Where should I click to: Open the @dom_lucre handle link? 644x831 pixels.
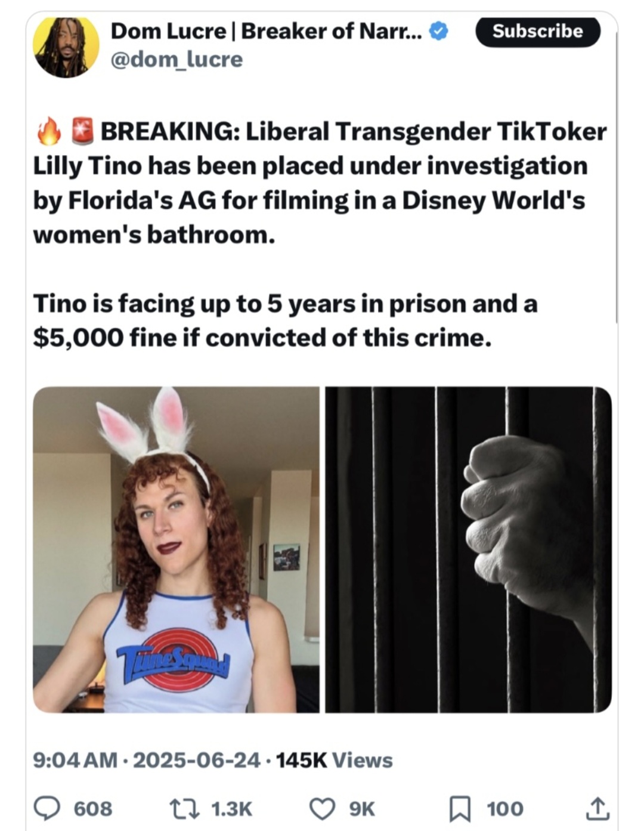(177, 60)
